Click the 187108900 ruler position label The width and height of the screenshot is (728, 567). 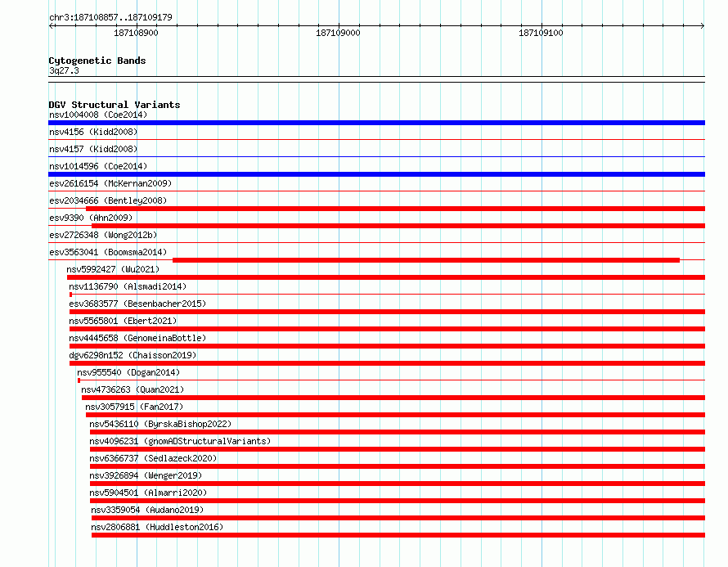pos(136,33)
